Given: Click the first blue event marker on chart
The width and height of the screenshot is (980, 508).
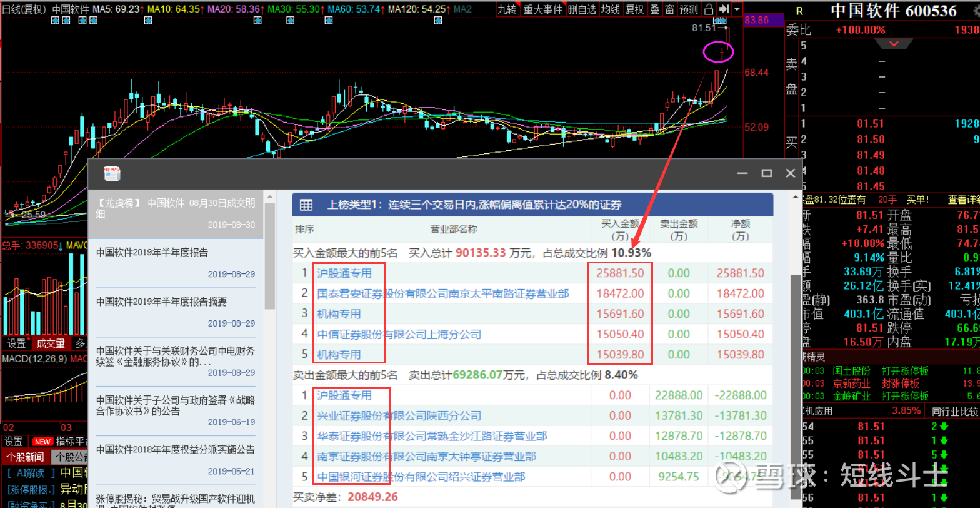Looking at the screenshot, I should tap(56, 21).
